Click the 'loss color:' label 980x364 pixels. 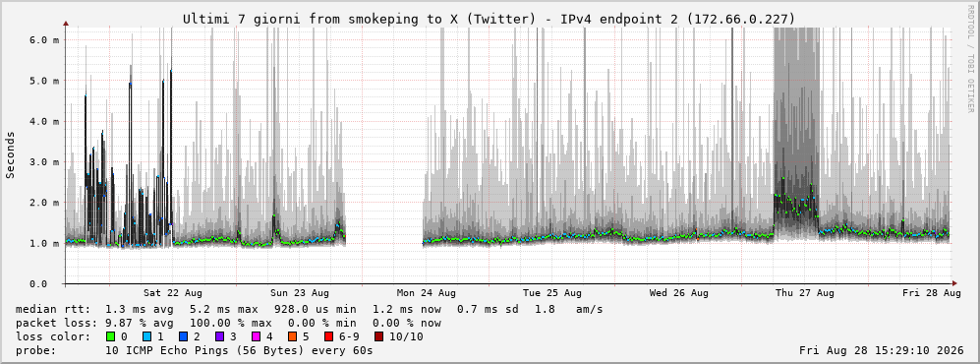coord(52,337)
